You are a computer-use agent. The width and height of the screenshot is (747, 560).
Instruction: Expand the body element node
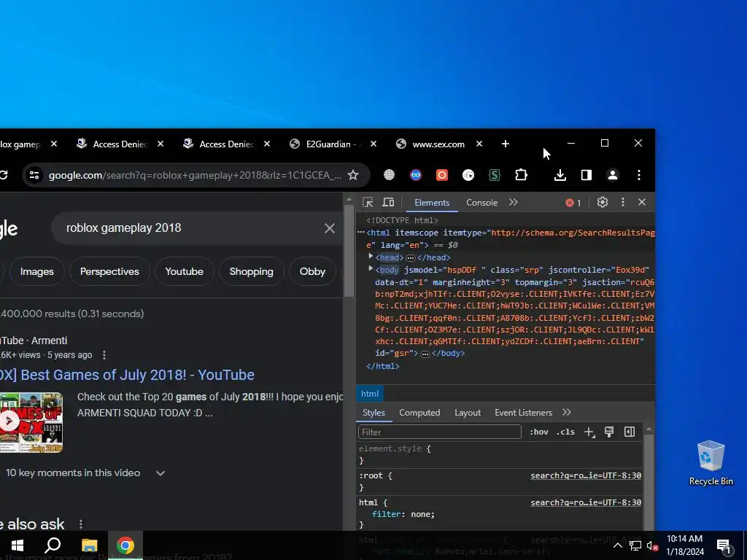[371, 269]
